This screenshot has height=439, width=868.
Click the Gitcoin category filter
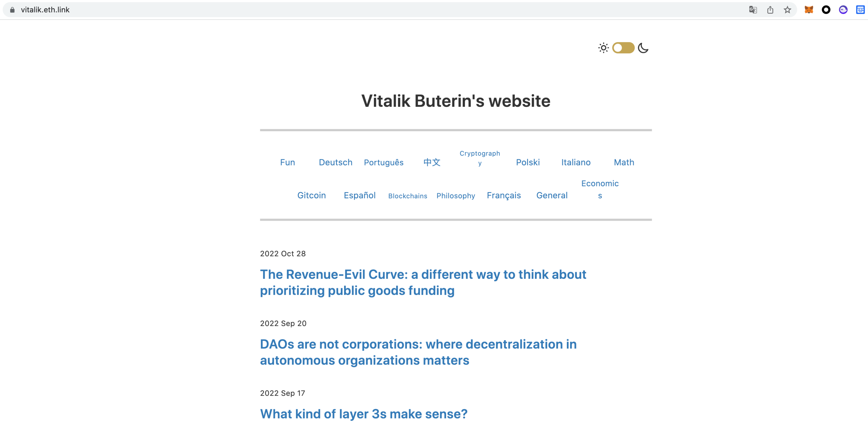tap(312, 195)
